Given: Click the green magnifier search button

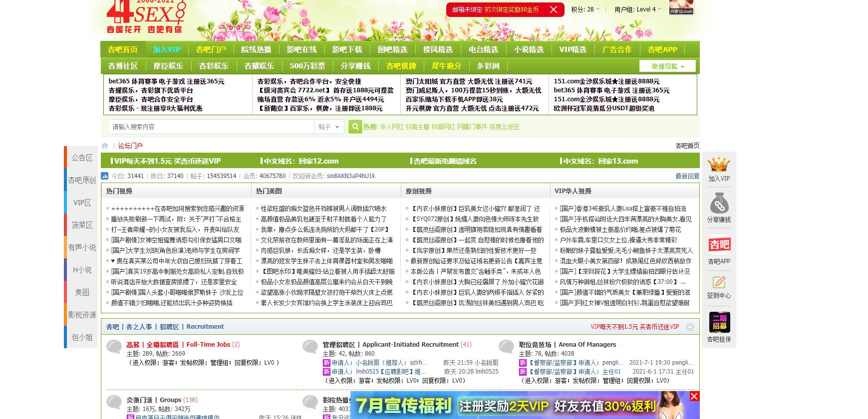Looking at the screenshot, I should click(355, 127).
